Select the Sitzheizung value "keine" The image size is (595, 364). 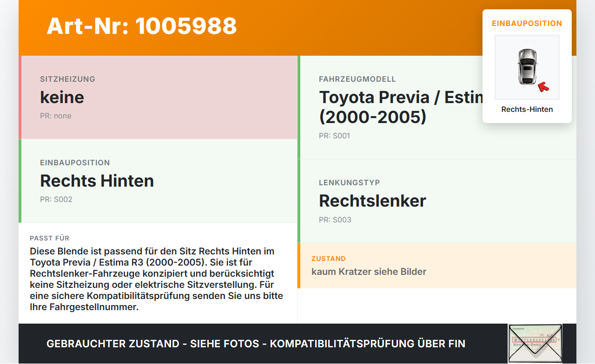click(62, 97)
